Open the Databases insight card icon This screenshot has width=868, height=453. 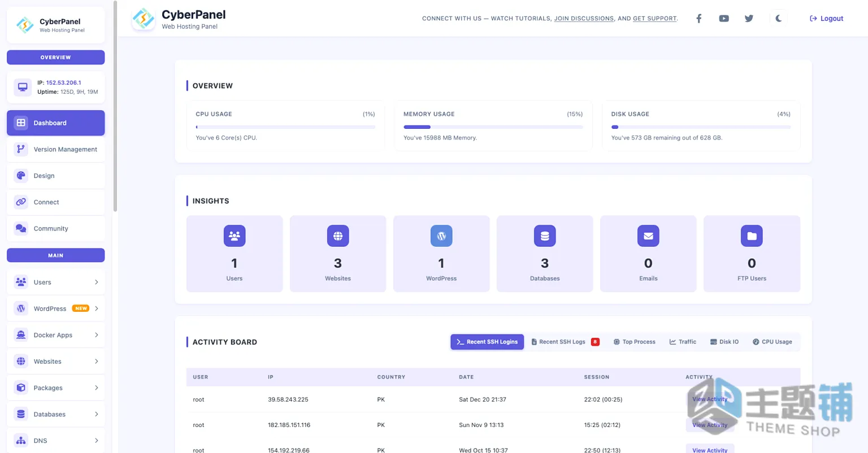pos(545,236)
